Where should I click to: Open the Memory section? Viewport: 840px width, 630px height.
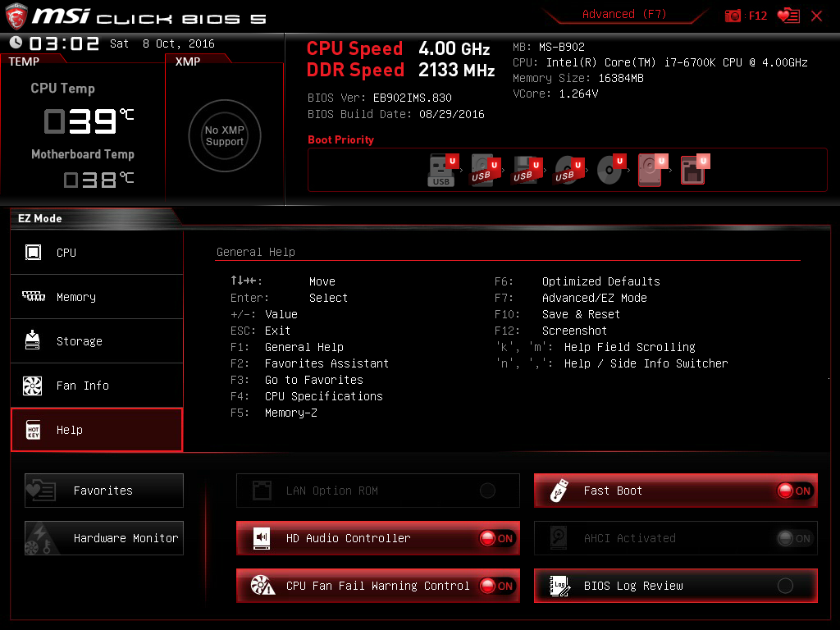[x=97, y=297]
